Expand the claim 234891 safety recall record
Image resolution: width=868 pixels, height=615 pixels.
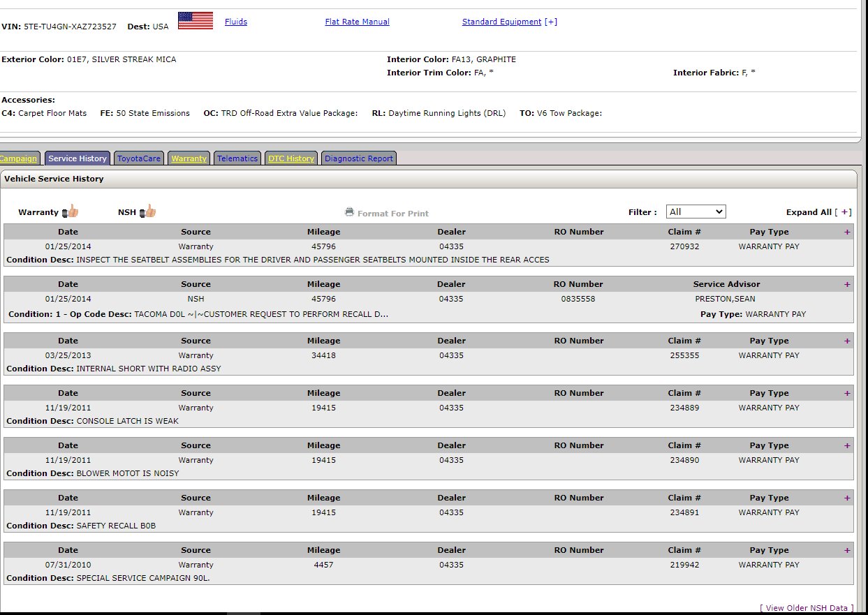coord(847,498)
